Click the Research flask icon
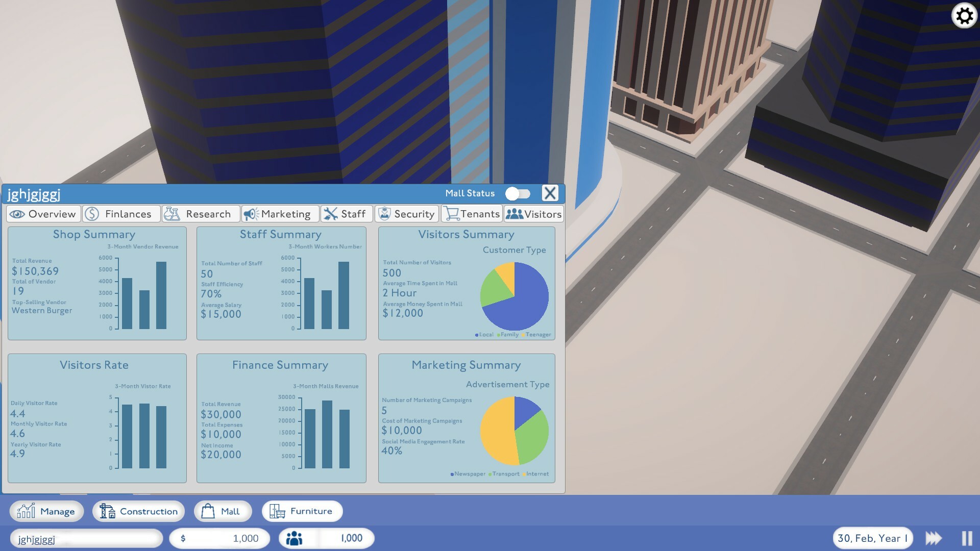The image size is (980, 551). point(173,214)
